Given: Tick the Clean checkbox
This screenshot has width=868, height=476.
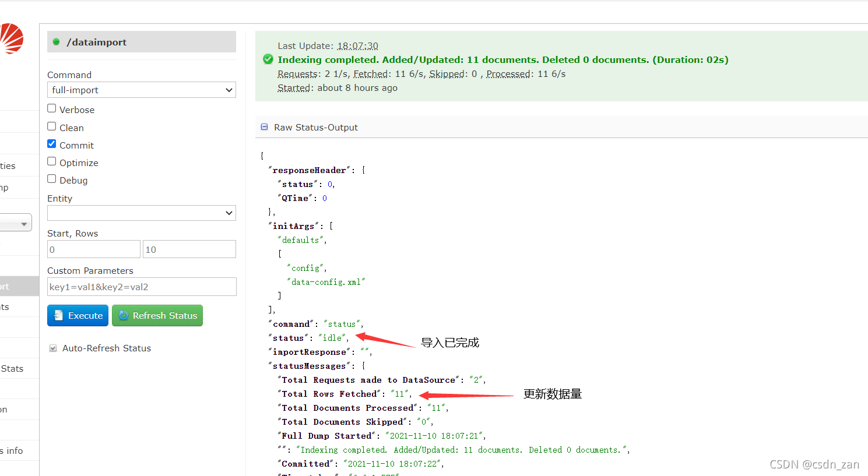Looking at the screenshot, I should pos(52,126).
